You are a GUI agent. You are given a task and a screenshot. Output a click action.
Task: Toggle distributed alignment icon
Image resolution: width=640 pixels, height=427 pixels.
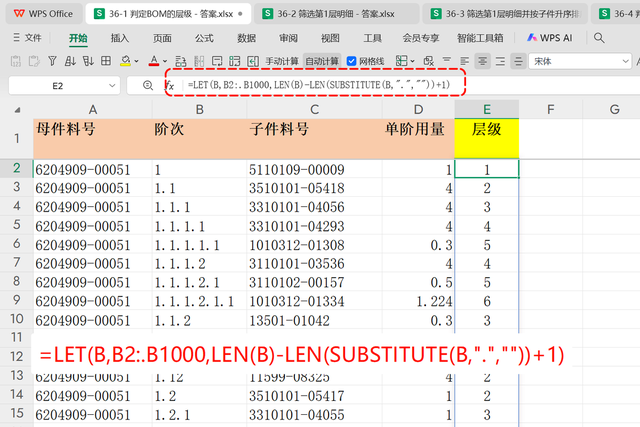click(x=518, y=61)
